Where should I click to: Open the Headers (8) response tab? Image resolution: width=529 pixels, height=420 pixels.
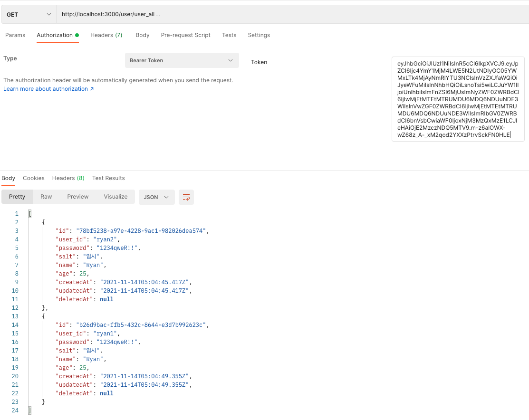point(68,178)
